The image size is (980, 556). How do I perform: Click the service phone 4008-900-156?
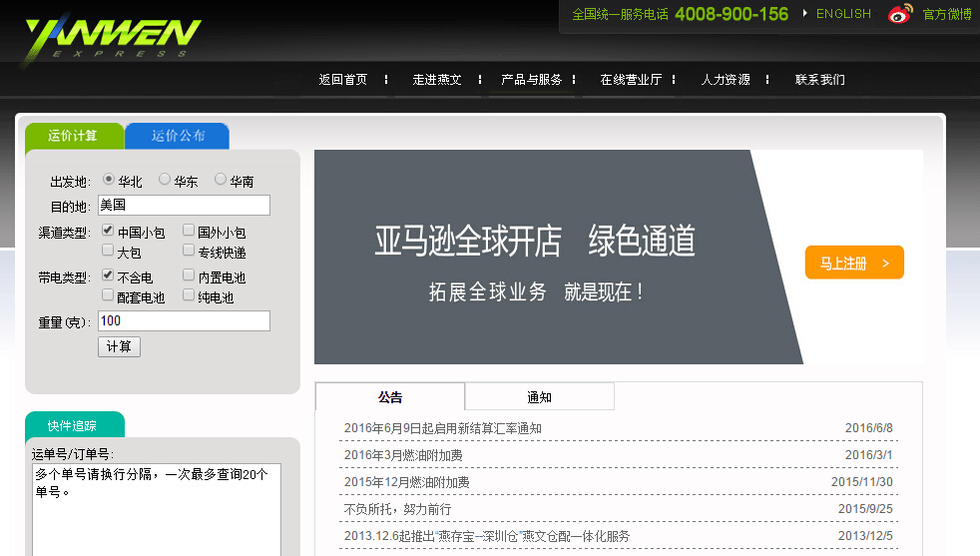[732, 14]
